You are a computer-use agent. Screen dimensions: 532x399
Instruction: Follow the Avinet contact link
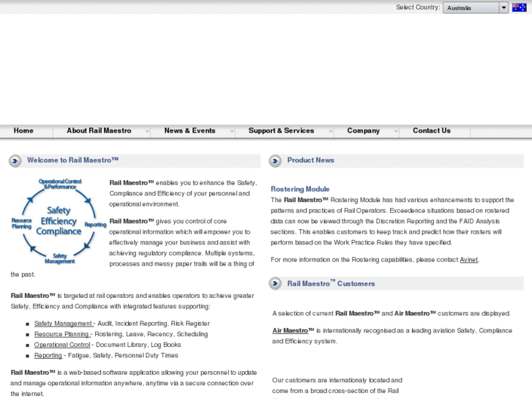[x=468, y=260]
